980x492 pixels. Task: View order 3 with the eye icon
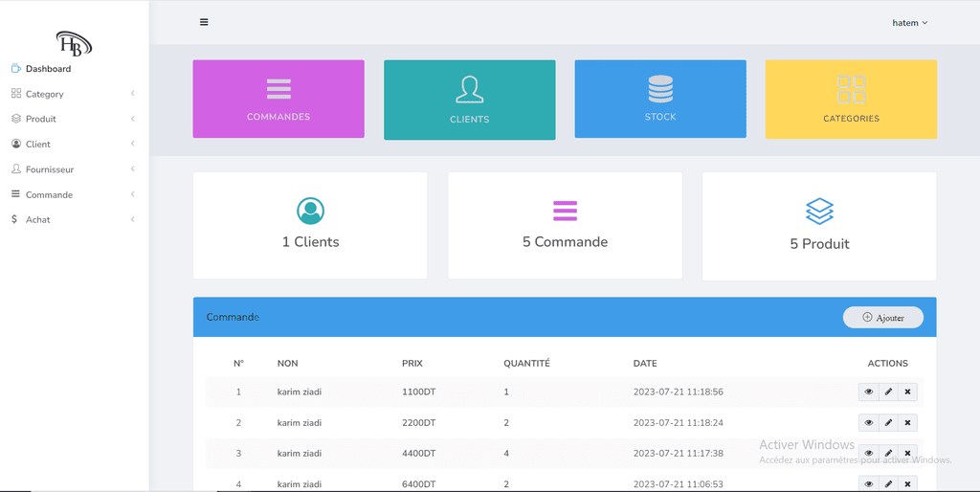click(x=869, y=454)
